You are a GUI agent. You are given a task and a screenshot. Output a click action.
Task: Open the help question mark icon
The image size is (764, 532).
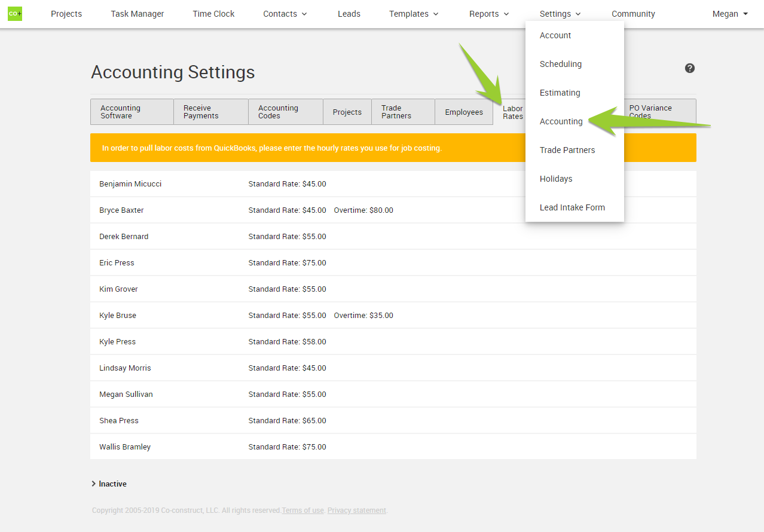pos(689,68)
